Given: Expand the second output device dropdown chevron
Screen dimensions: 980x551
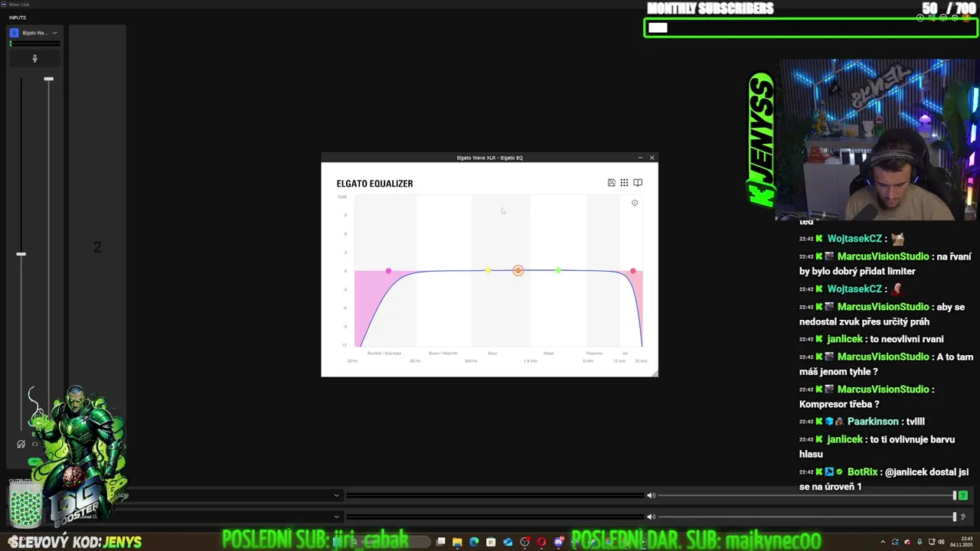Looking at the screenshot, I should (x=336, y=517).
